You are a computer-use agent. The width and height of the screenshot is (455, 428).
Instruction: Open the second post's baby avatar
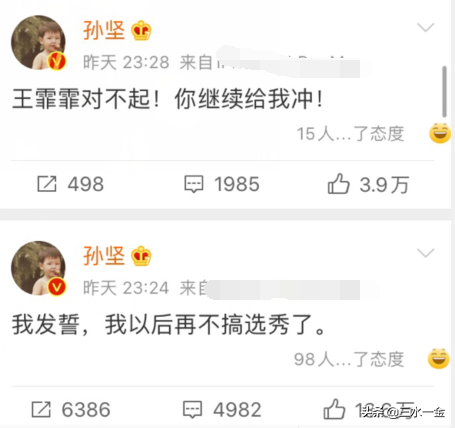38,268
